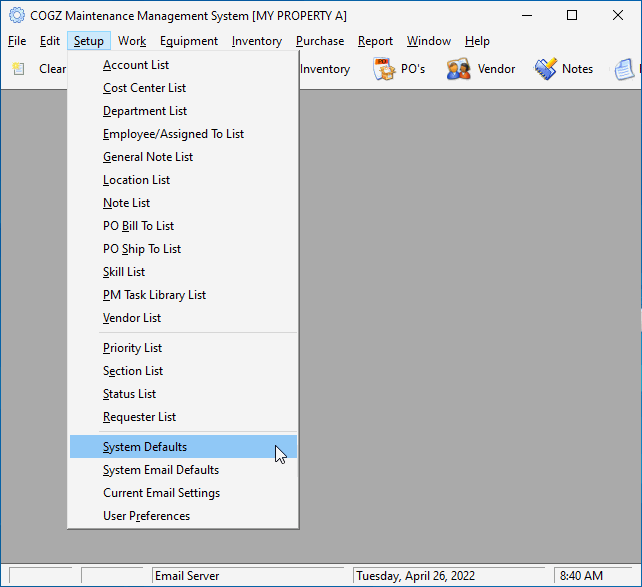Select Priority List entry

click(183, 348)
